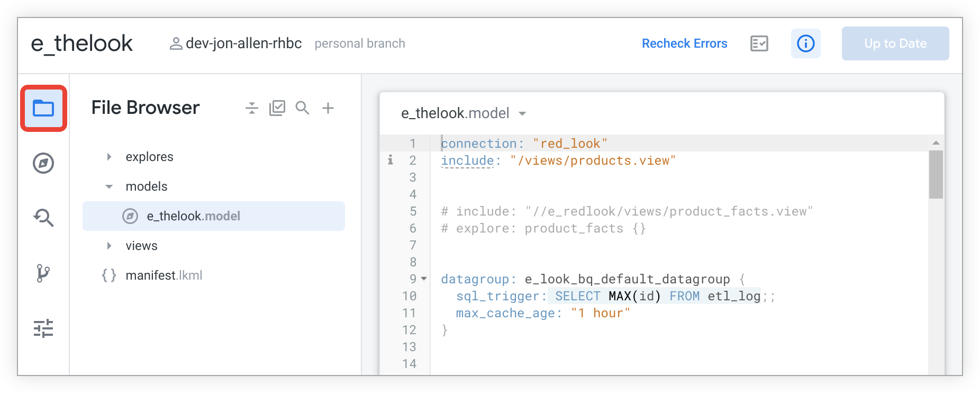This screenshot has height=393, width=980.
Task: Click the Up to Date button
Action: coord(895,43)
